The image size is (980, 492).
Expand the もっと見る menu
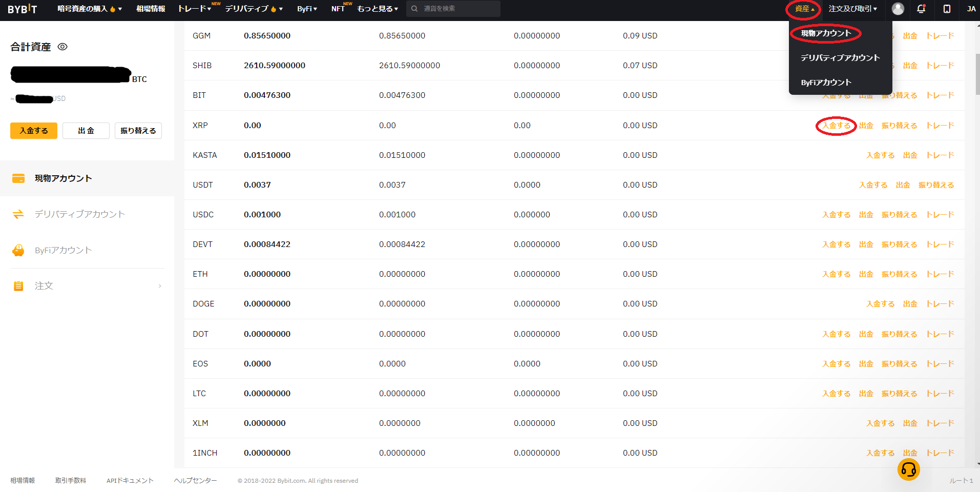click(x=378, y=9)
